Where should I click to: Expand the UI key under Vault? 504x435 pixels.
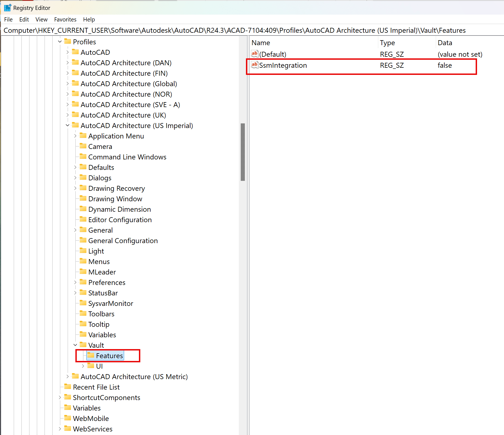[83, 366]
